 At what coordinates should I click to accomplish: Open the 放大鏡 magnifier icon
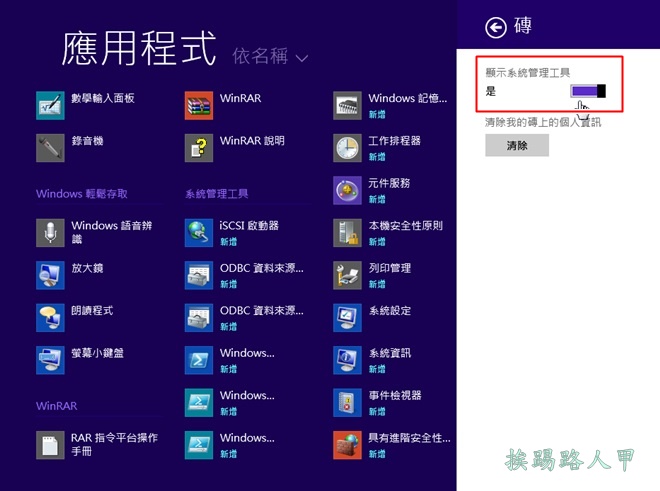point(50,275)
